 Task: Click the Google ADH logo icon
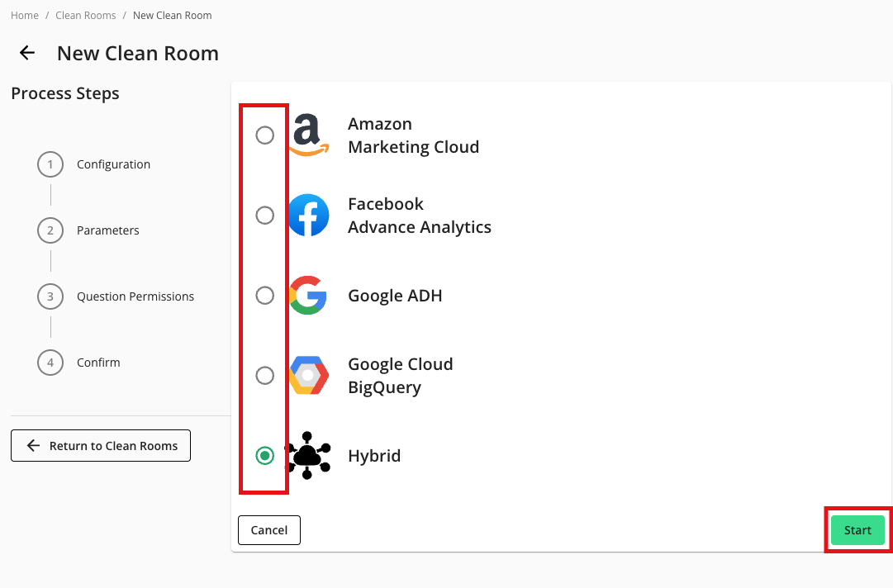tap(308, 296)
